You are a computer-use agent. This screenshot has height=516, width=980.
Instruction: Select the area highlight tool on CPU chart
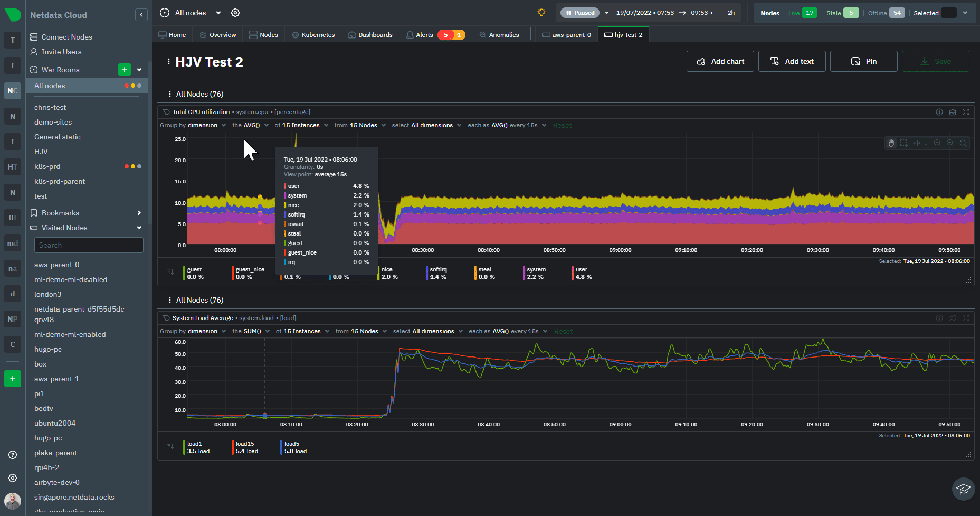tap(903, 143)
